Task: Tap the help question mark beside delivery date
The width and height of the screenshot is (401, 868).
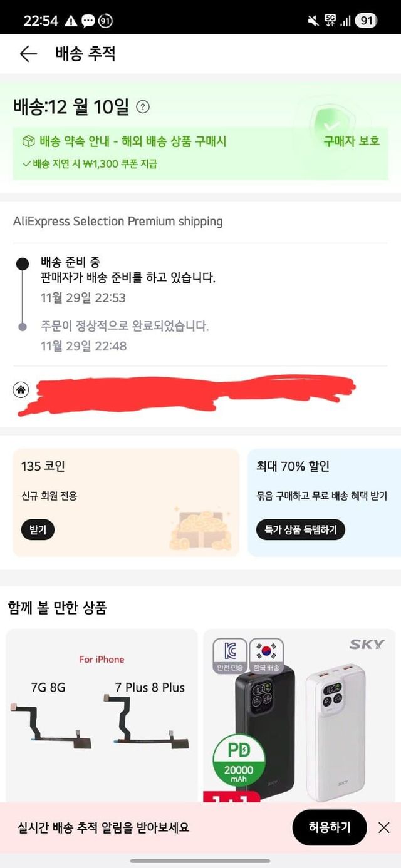Action: pos(143,107)
